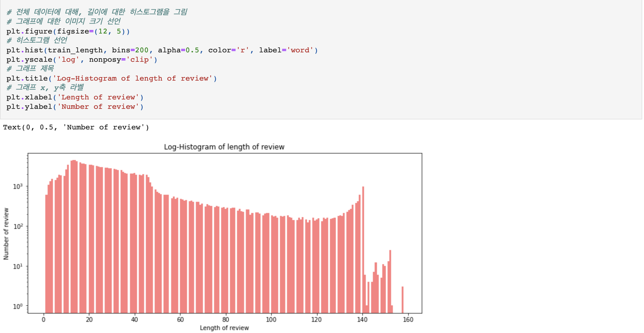Click the color='r' argument in code
This screenshot has width=644, height=333.
228,50
